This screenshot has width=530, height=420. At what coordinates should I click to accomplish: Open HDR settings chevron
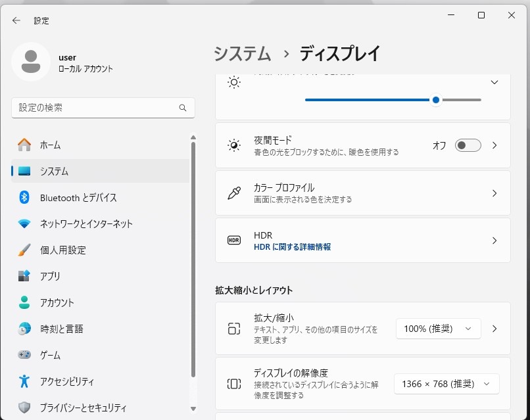tap(494, 241)
